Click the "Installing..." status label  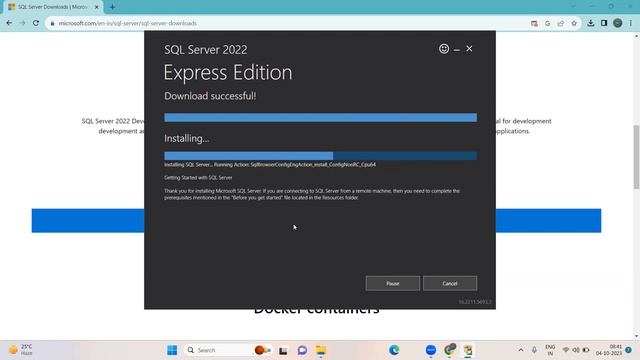click(187, 138)
